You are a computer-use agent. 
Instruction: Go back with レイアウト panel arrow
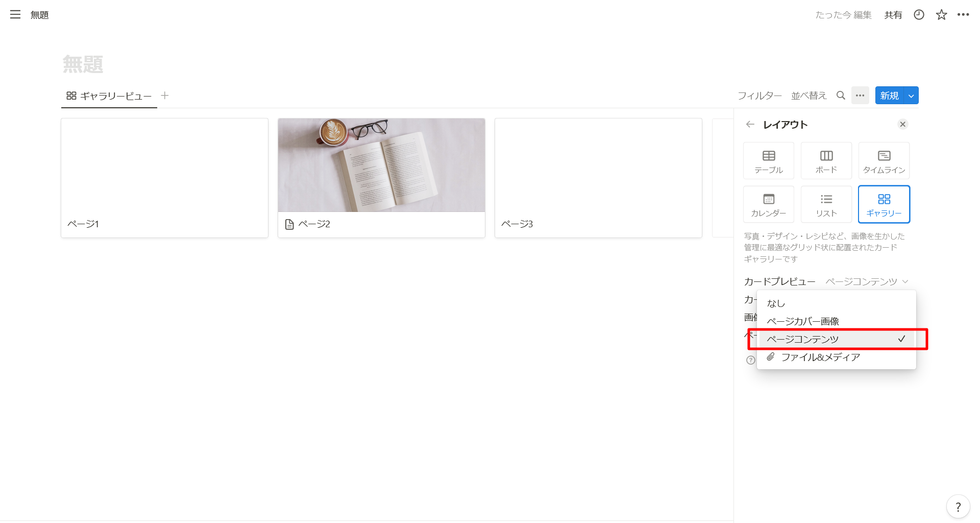(x=750, y=124)
